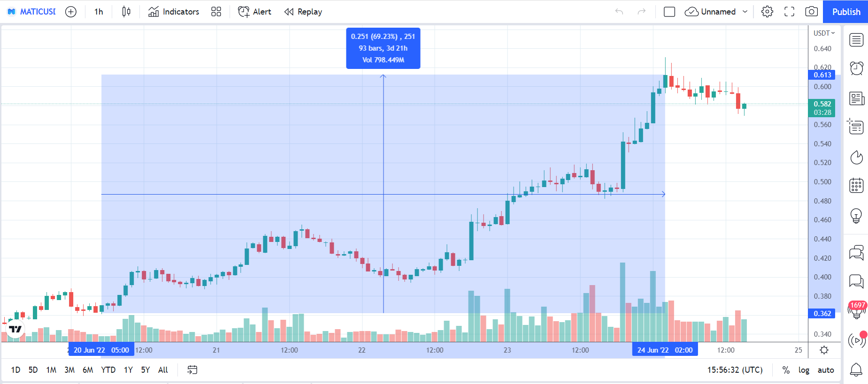Click the 0.362 price label
The width and height of the screenshot is (868, 384).
pyautogui.click(x=822, y=314)
